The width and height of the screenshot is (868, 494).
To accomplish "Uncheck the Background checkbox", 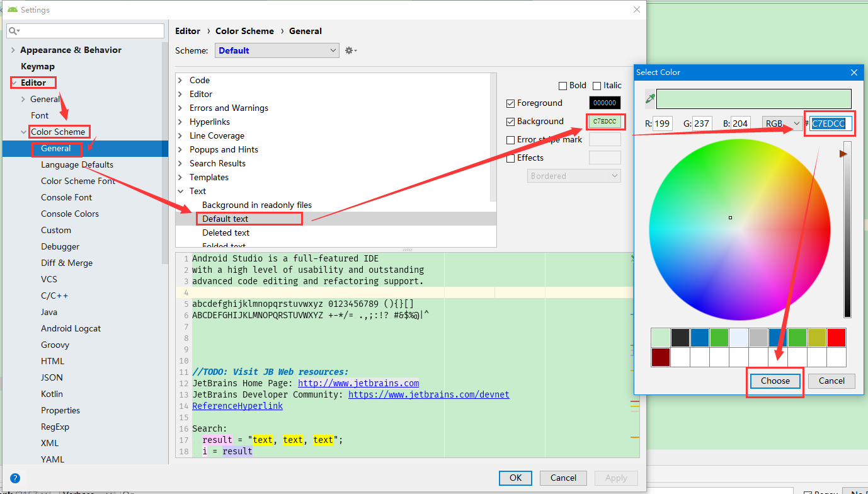I will click(511, 122).
